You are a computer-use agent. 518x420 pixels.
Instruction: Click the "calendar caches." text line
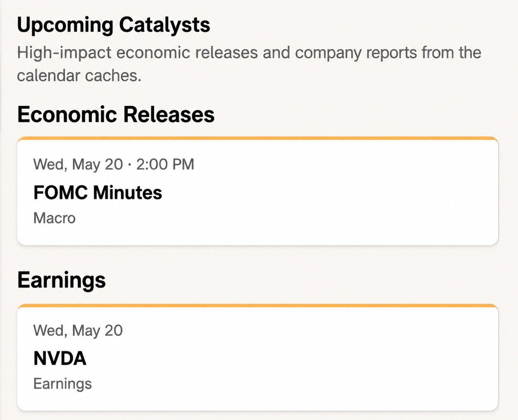pyautogui.click(x=79, y=76)
